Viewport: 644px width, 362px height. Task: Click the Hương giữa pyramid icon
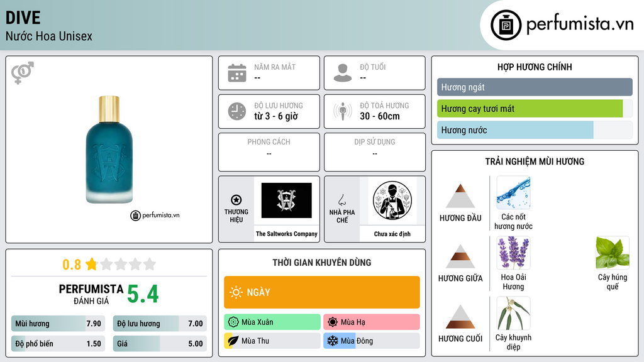[x=460, y=256]
